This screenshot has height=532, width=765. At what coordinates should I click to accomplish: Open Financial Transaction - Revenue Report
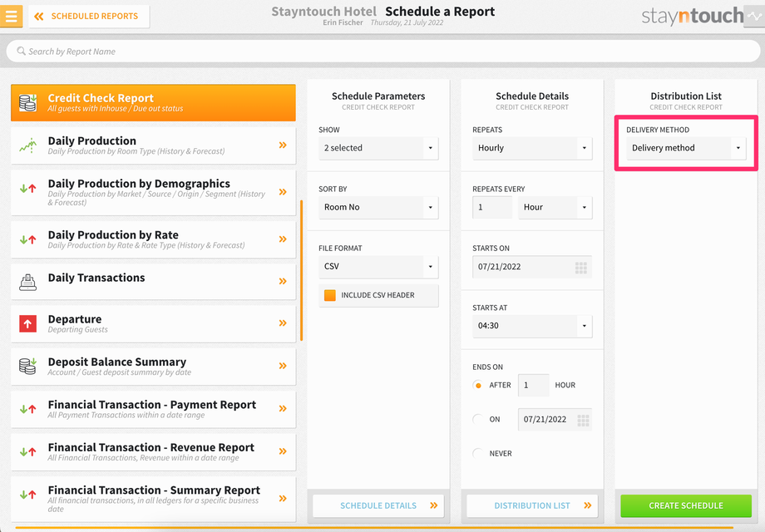coord(153,452)
